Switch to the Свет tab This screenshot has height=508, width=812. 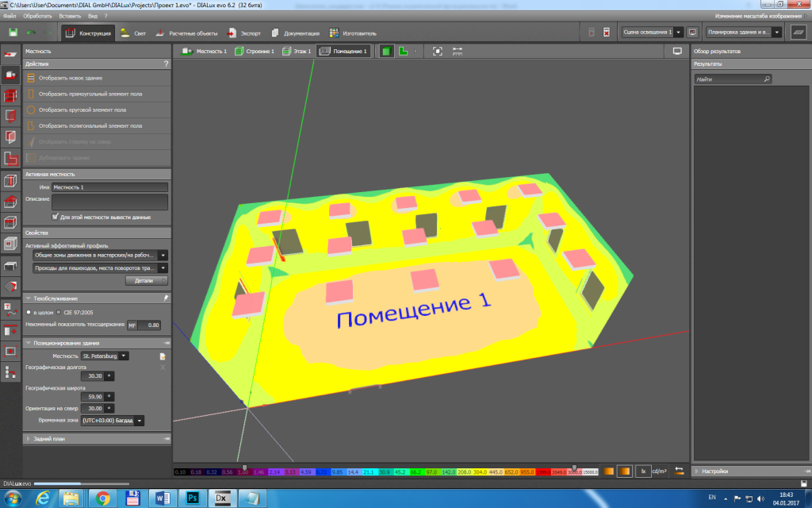133,33
